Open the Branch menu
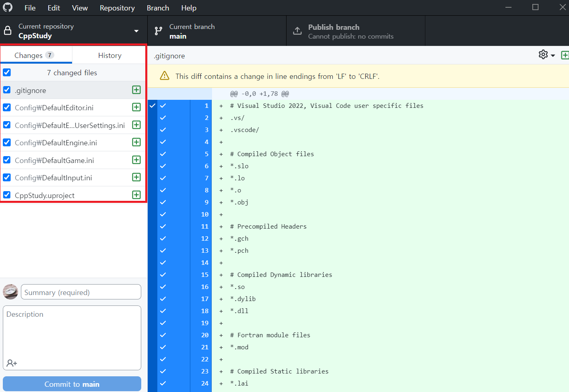 [x=158, y=8]
